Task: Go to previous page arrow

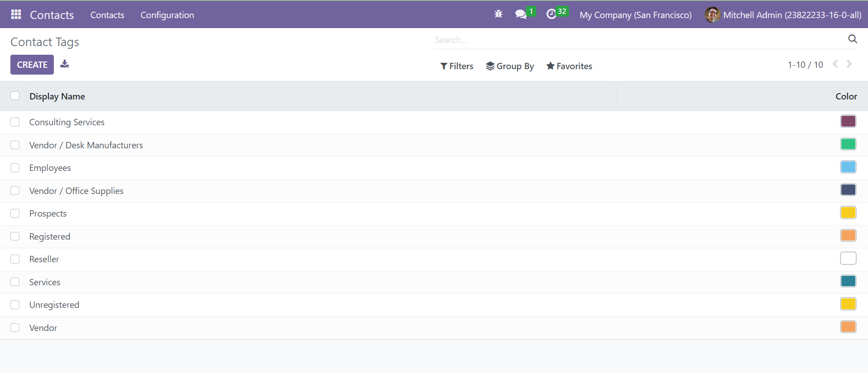Action: pos(835,64)
